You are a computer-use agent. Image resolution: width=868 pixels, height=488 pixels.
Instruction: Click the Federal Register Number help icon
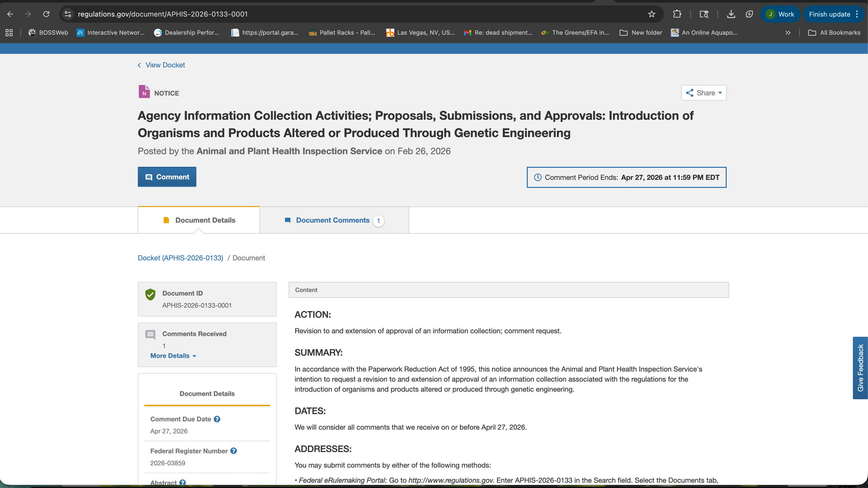(x=234, y=451)
